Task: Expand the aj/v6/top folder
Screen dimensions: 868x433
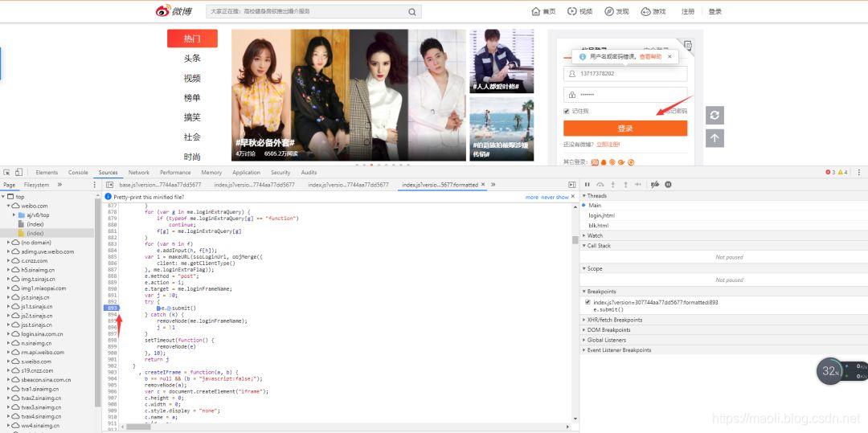Action: pos(14,214)
